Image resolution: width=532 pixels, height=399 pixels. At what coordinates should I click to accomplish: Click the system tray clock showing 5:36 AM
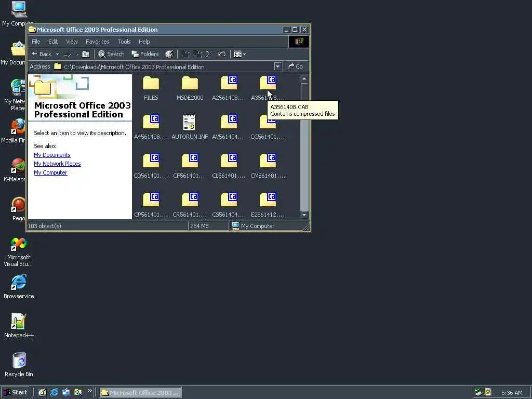pos(512,393)
